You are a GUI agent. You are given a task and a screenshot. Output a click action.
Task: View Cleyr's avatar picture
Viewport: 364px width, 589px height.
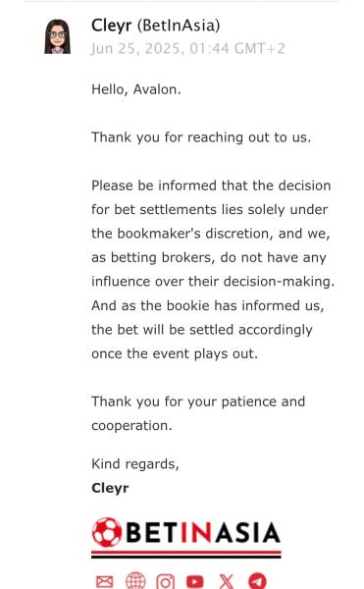58,36
